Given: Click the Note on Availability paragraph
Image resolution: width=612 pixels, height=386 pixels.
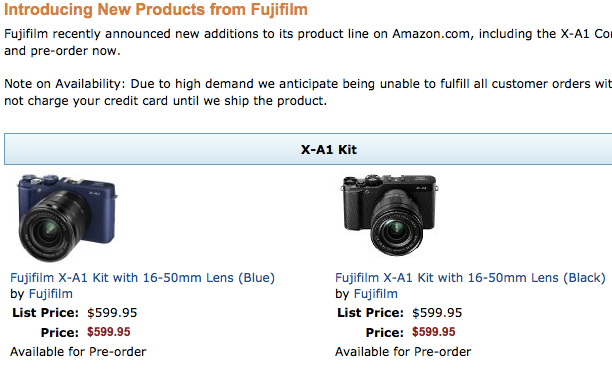Looking at the screenshot, I should point(308,92).
